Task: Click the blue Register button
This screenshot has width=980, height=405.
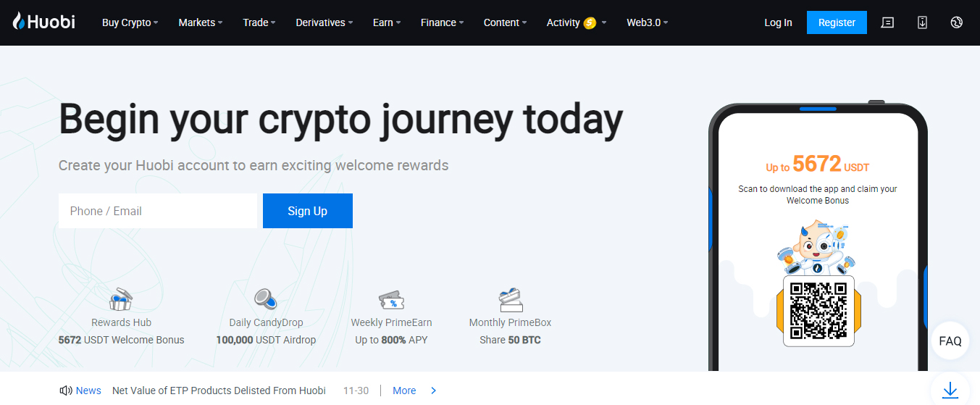Action: 837,22
